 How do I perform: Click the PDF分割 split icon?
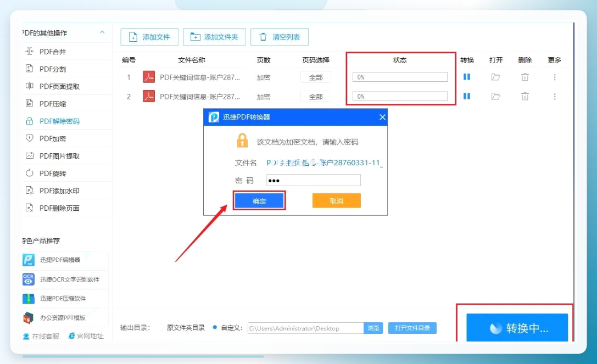29,69
